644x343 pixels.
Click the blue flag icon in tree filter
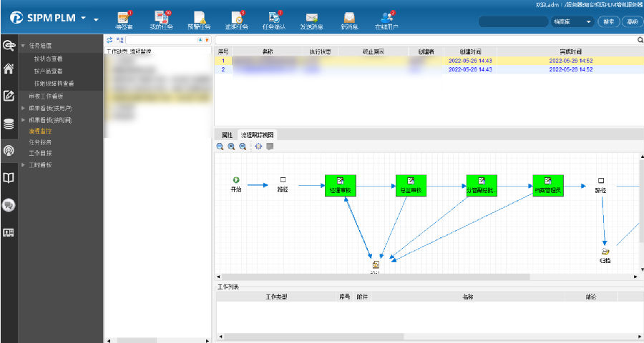coord(200,40)
